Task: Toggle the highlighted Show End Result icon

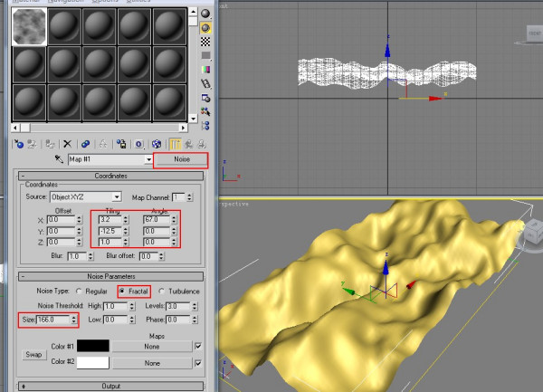Action: 176,144
